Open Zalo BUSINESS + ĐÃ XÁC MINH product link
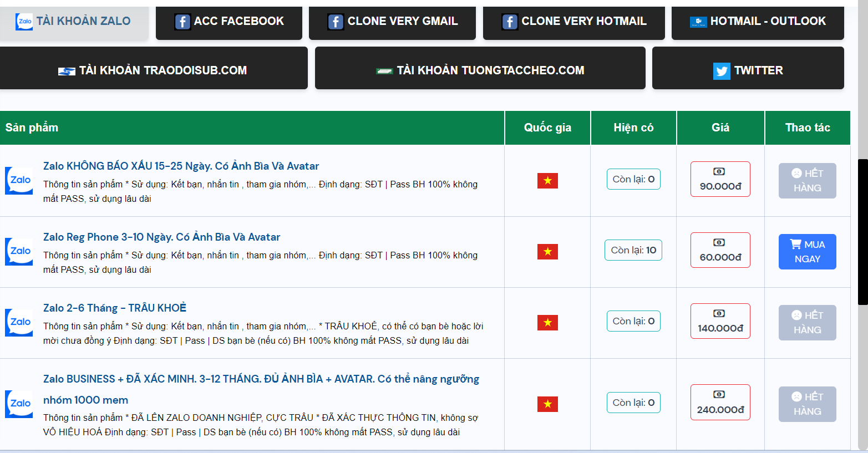The image size is (868, 453). 261,389
